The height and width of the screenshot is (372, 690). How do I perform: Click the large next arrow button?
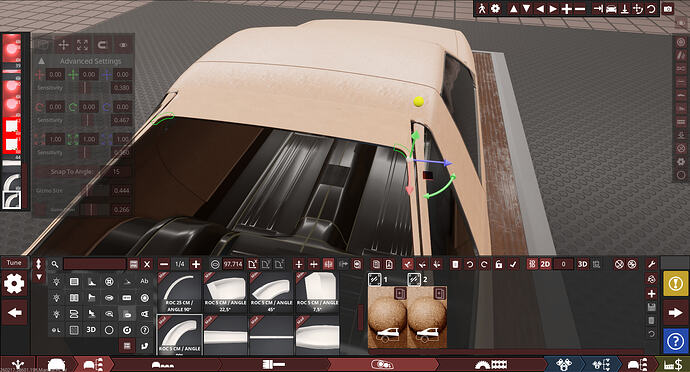point(675,313)
